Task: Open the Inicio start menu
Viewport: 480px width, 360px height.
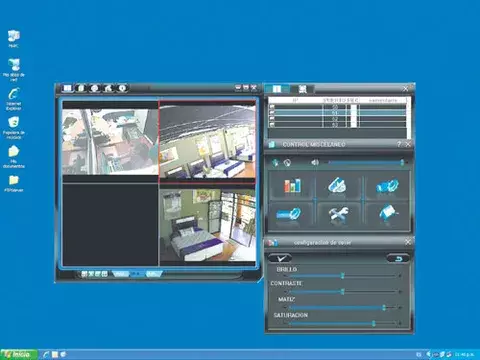Action: [x=19, y=354]
